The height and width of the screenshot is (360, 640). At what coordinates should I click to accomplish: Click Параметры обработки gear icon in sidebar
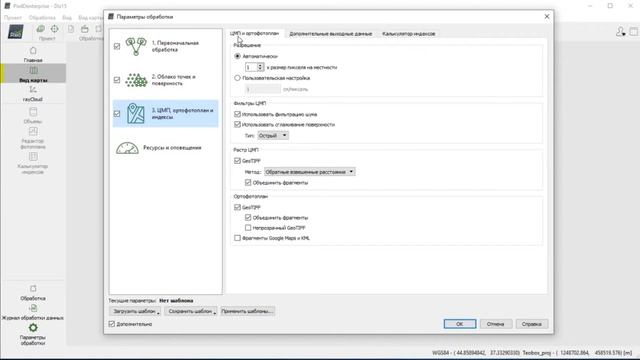[x=33, y=328]
